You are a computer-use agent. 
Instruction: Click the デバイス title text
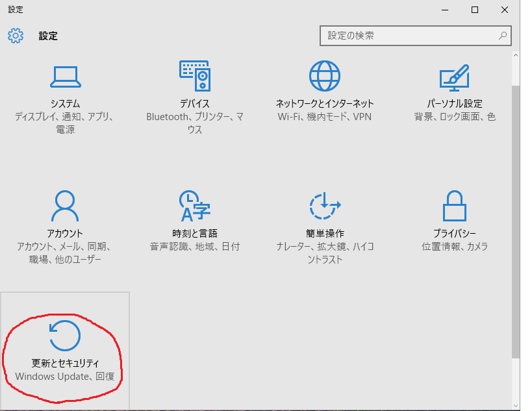pos(195,103)
